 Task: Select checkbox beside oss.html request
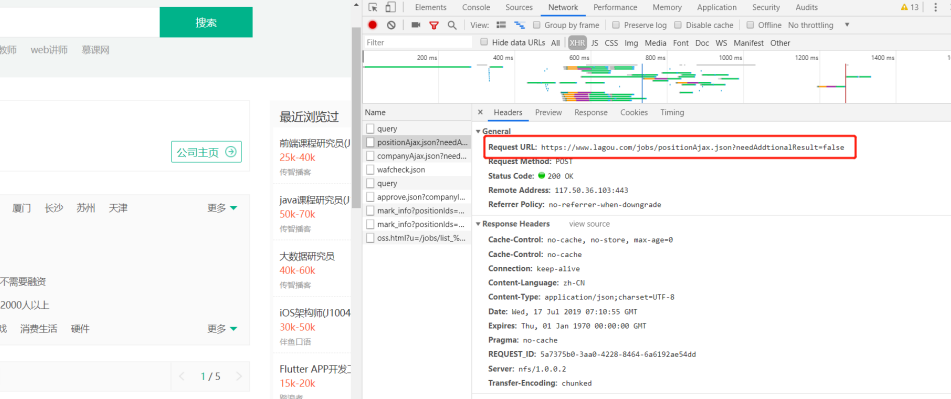coord(370,238)
